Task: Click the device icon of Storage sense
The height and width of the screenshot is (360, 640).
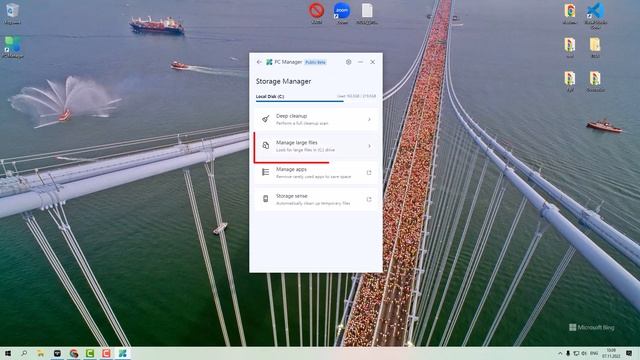Action: click(x=266, y=199)
